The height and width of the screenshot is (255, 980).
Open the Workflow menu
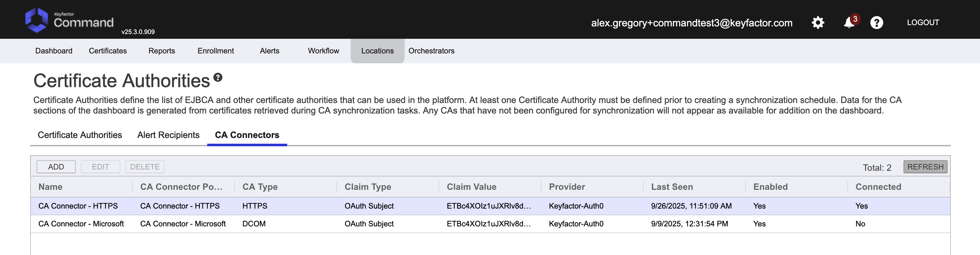point(323,51)
